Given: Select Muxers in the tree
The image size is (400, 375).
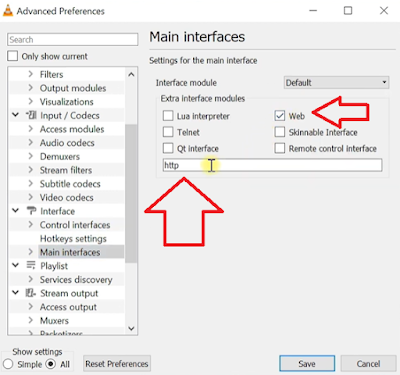Looking at the screenshot, I should pyautogui.click(x=54, y=321).
